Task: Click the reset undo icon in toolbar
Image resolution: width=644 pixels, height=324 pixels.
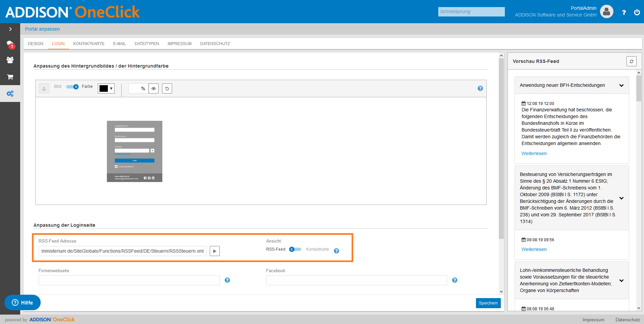Action: 167,88
